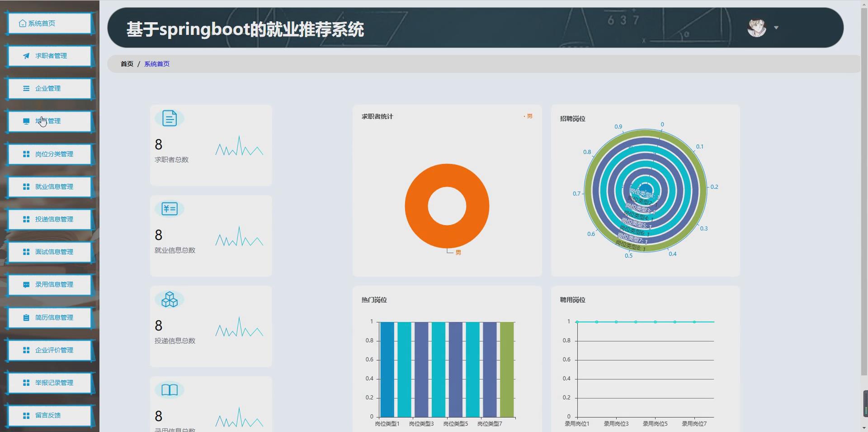Click the 求职者统计 chart title
Screen dimensions: 868x432
pos(377,117)
